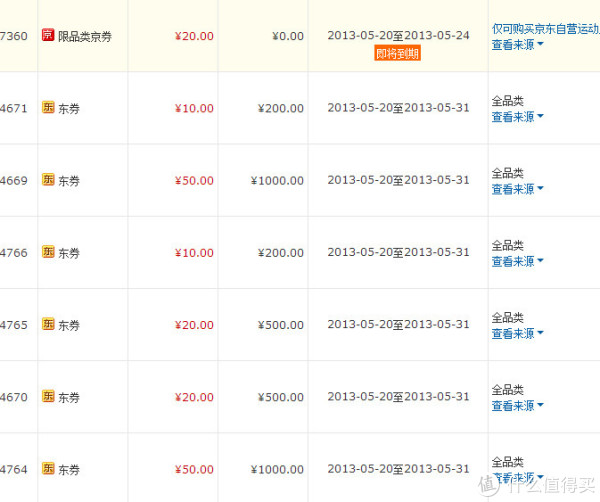Select the 限品类京券 coupon type text

[x=85, y=37]
